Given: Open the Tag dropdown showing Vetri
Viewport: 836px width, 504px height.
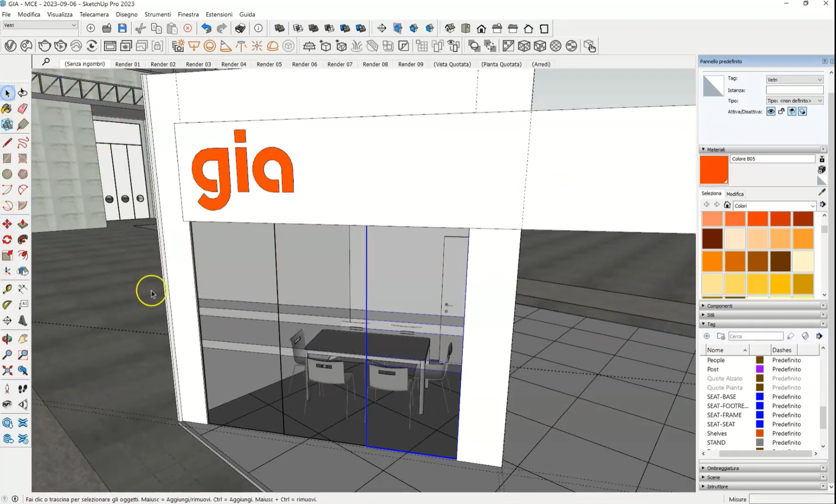Looking at the screenshot, I should [794, 79].
